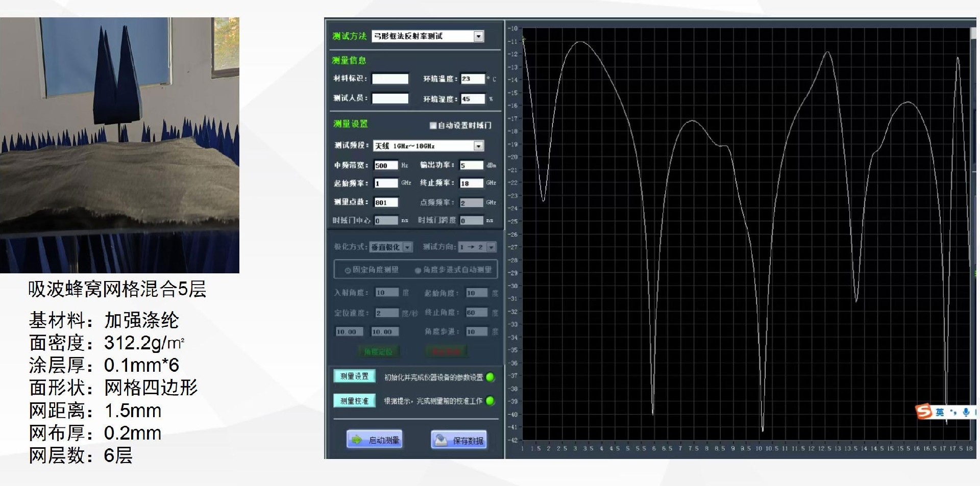This screenshot has height=486, width=980.
Task: Toggle the 英 language mode indicator
Action: click(x=940, y=412)
